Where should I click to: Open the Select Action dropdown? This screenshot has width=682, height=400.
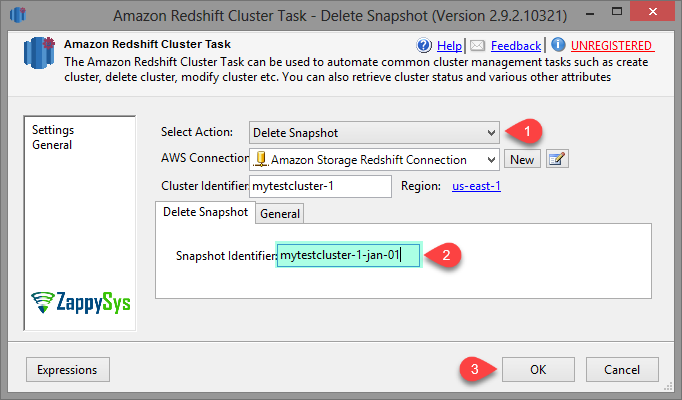pyautogui.click(x=374, y=133)
